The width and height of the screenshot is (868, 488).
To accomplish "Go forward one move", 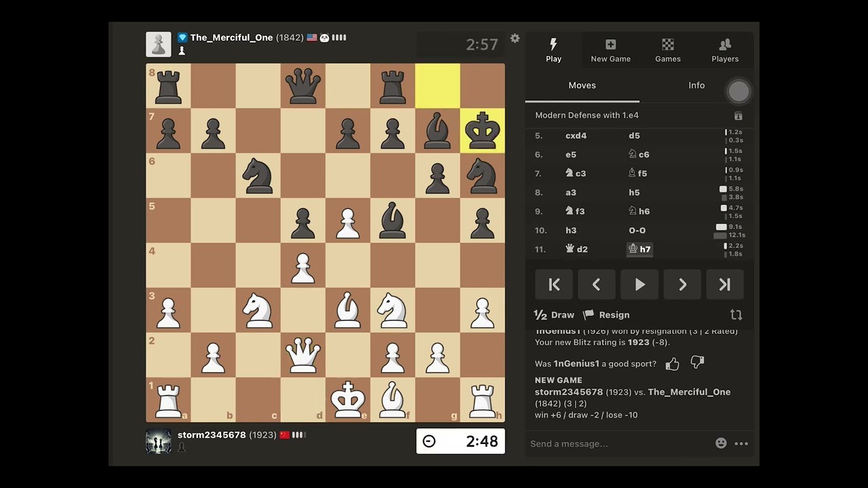I will (x=682, y=285).
